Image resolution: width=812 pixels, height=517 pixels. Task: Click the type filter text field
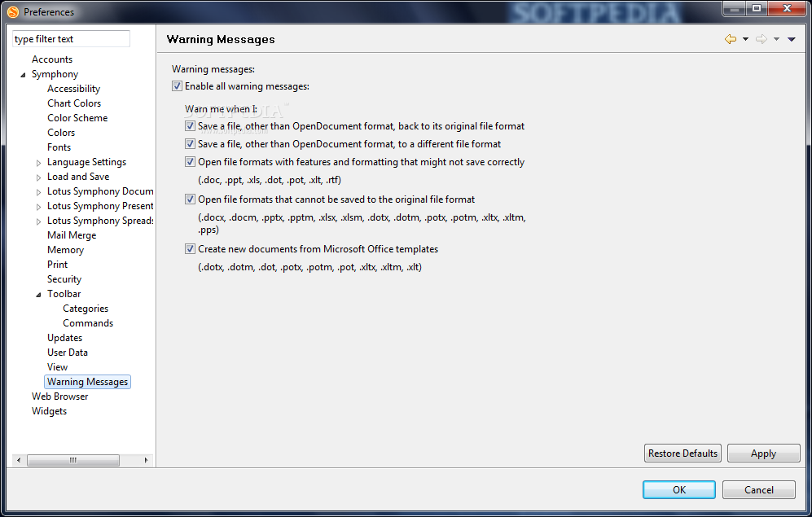71,39
